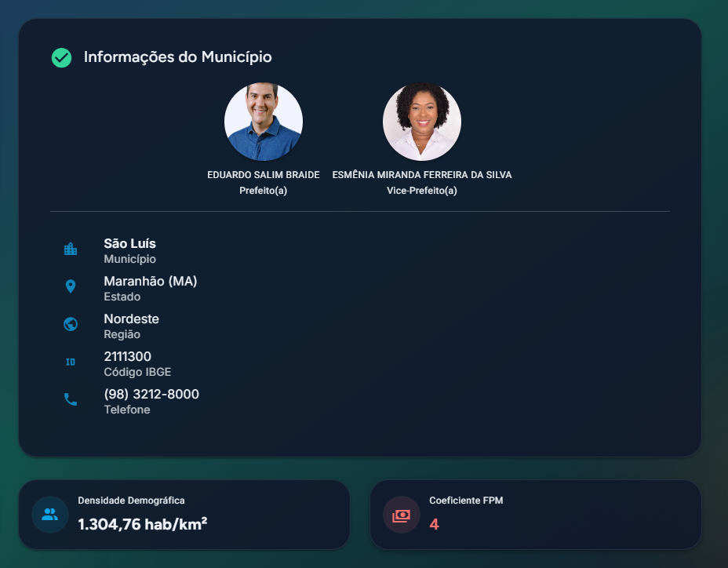Click ESMÊNIA MIRANDA FERREIRA DA SILVA
This screenshot has height=568, width=728.
421,175
